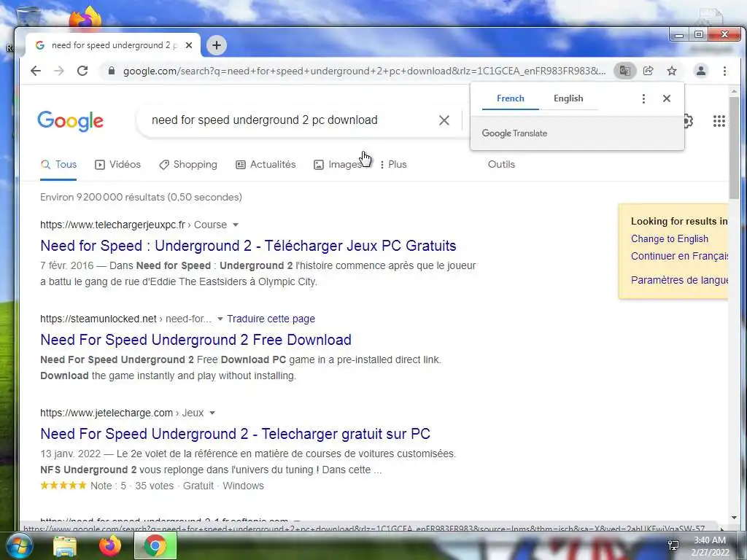Expand the Plus more options menu

[x=393, y=164]
